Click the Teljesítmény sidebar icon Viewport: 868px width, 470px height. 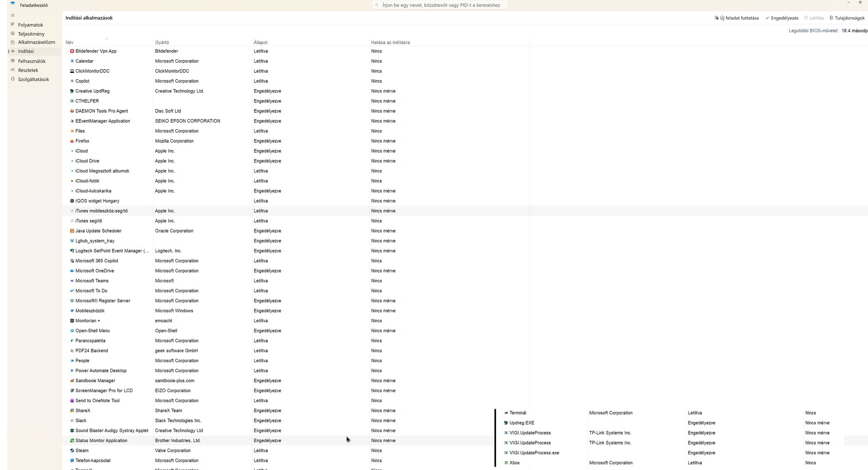pos(13,34)
